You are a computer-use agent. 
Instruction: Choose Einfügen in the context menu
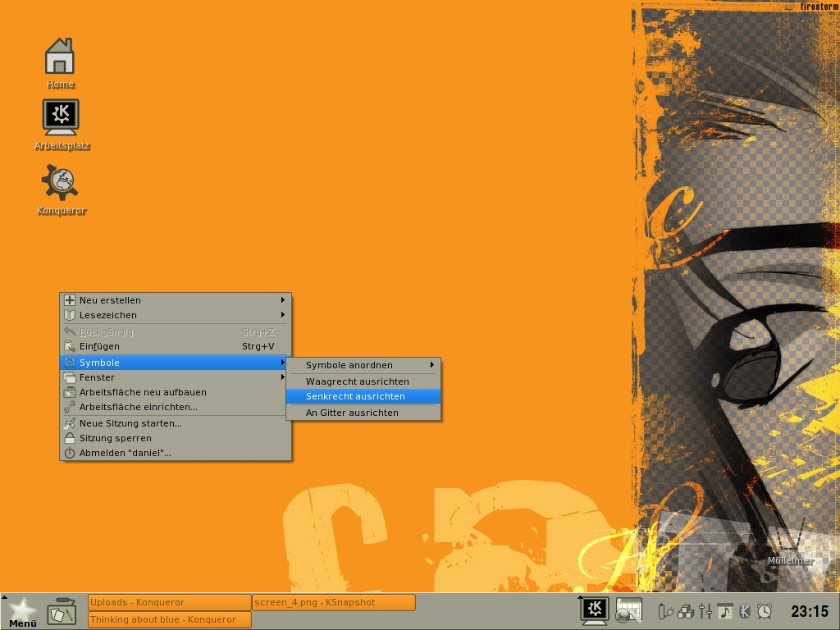176,347
